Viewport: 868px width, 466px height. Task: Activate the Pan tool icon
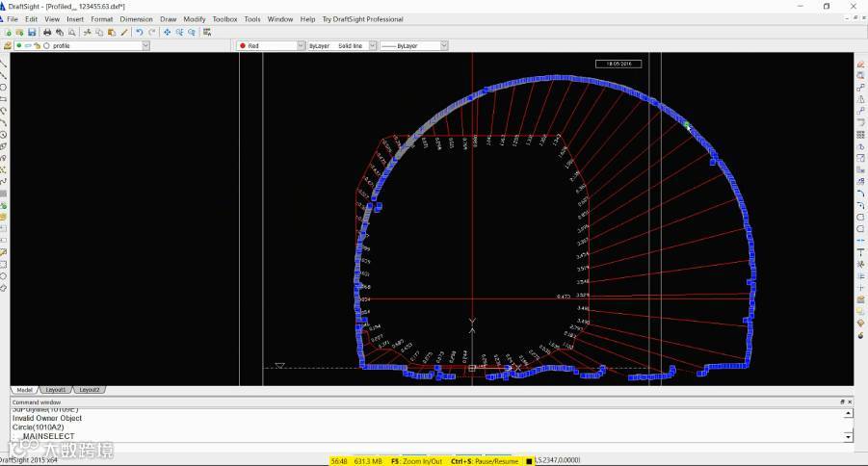pos(167,32)
